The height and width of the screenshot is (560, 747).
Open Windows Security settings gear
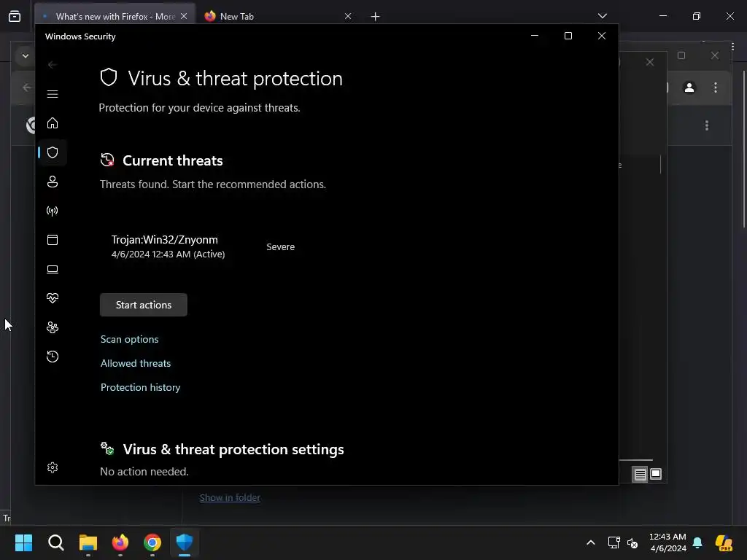(x=53, y=467)
